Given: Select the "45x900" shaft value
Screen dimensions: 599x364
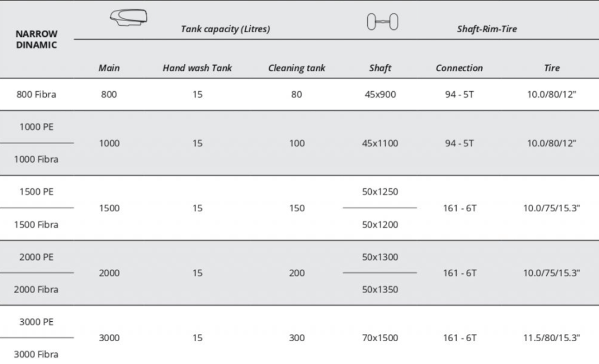Looking at the screenshot, I should pyautogui.click(x=380, y=94).
